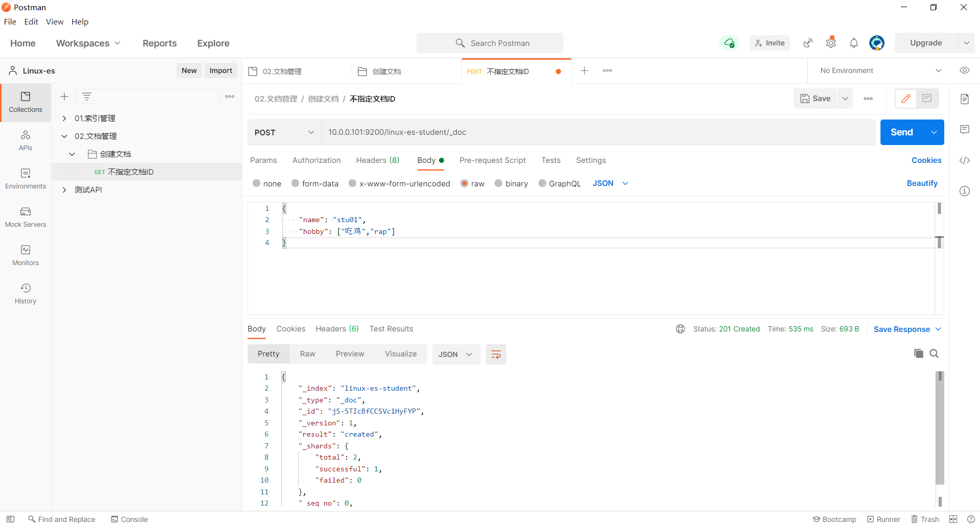The image size is (980, 526).
Task: Click the Beautify link
Action: [922, 183]
